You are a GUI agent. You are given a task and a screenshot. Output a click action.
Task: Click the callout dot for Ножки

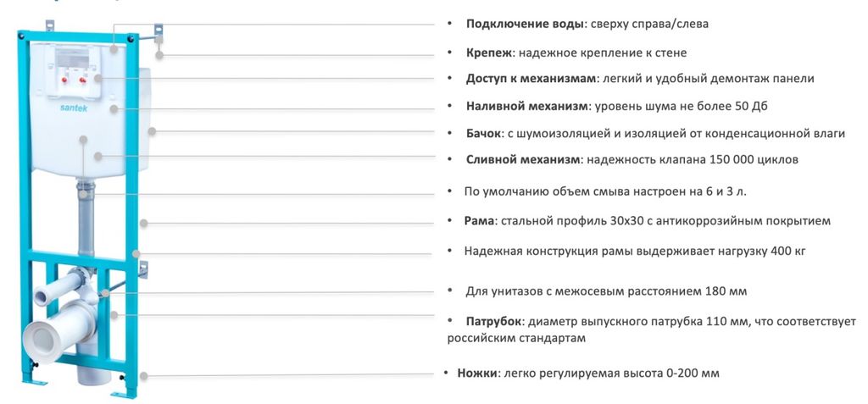(x=144, y=375)
